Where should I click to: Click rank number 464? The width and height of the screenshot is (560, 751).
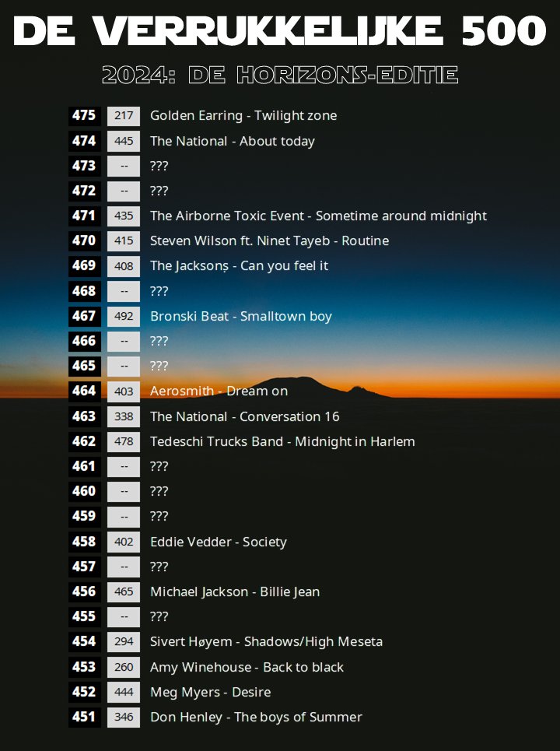84,391
